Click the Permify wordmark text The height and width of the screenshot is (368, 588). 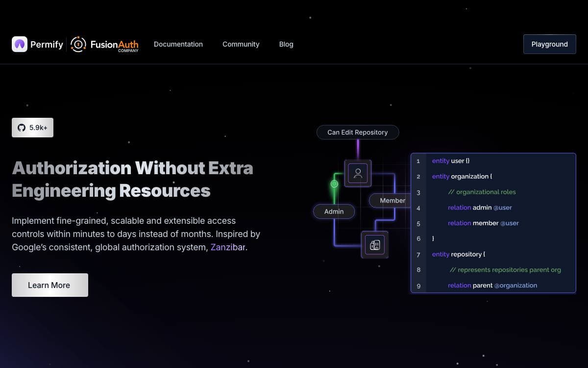(x=47, y=45)
